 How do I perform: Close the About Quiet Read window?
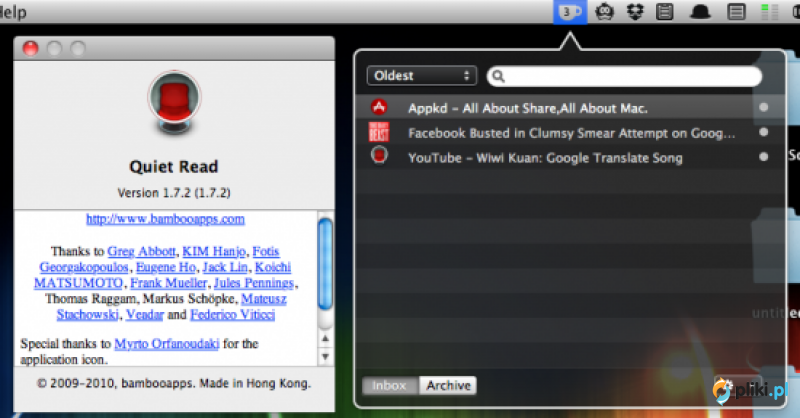tap(31, 48)
